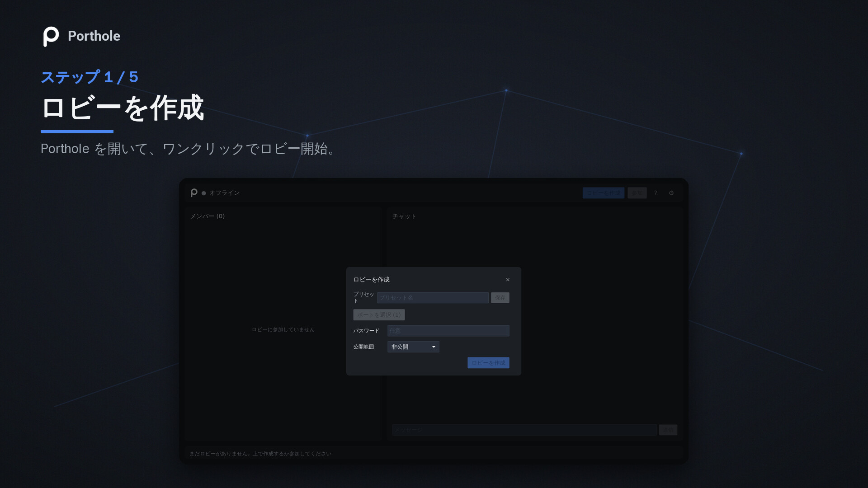
Task: Click the dialog title ロビーを作成
Action: [x=371, y=280]
